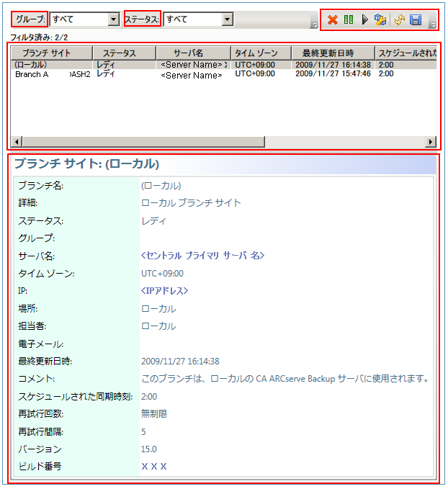Click the <セントラル プライマリ サーバ 名> value
Image resolution: width=448 pixels, height=489 pixels.
[203, 256]
